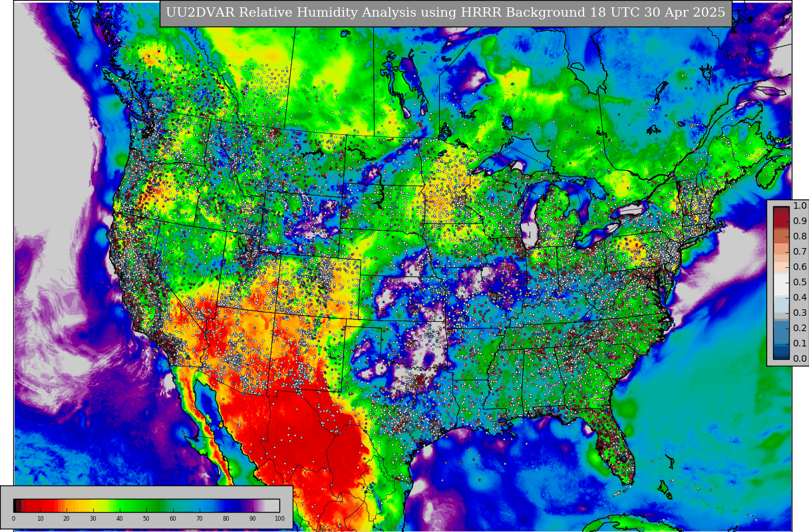The width and height of the screenshot is (809, 532).
Task: Click the 0.1 label on right legend
Action: [x=800, y=344]
